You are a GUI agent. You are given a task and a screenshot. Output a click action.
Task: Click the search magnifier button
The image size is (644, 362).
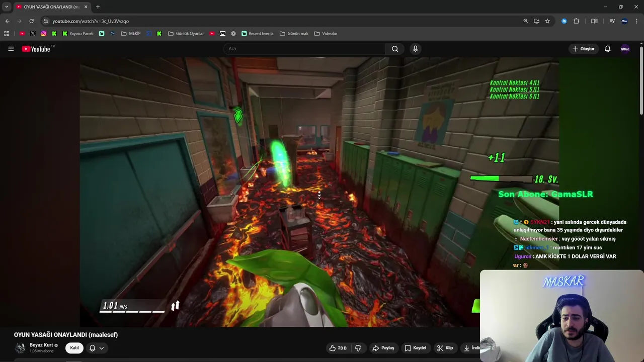coord(395,49)
